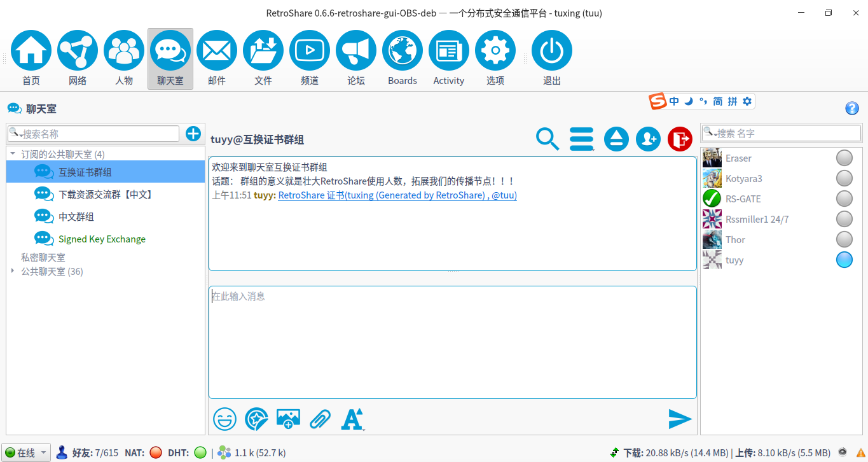The height and width of the screenshot is (462, 868).
Task: Select the 下载资源交流群【中文】 chat room
Action: 106,194
